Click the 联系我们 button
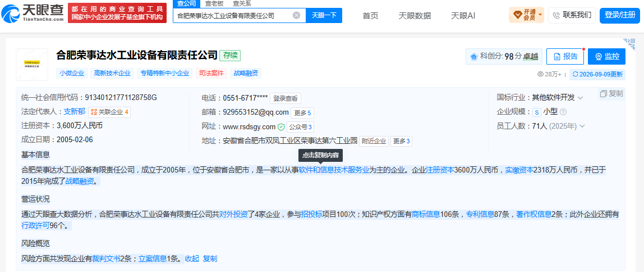The height and width of the screenshot is (272, 644). coord(573,15)
